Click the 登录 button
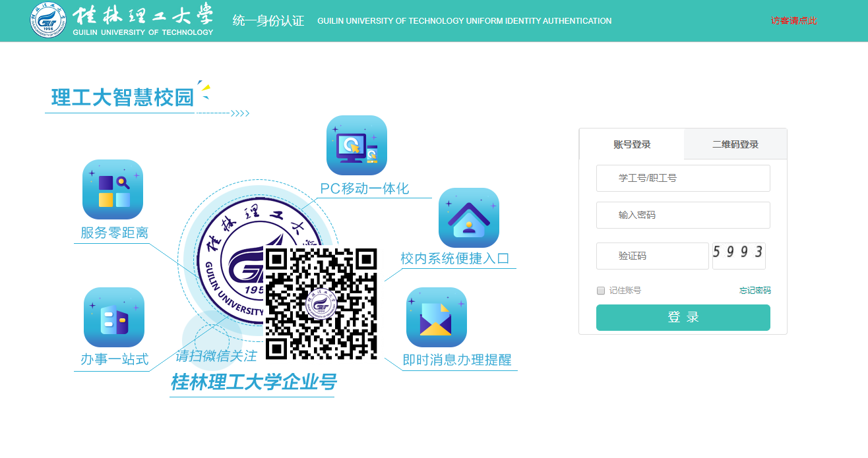This screenshot has height=458, width=868. (683, 318)
